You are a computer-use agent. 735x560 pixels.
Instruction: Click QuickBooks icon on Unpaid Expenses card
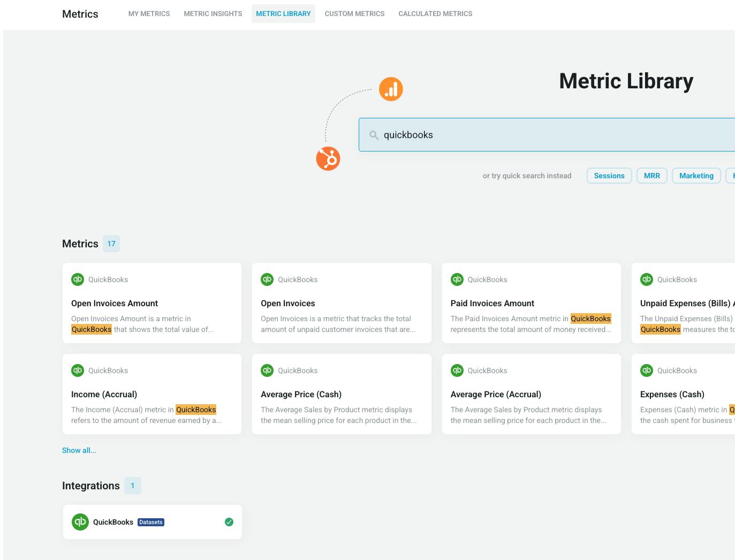pos(647,279)
